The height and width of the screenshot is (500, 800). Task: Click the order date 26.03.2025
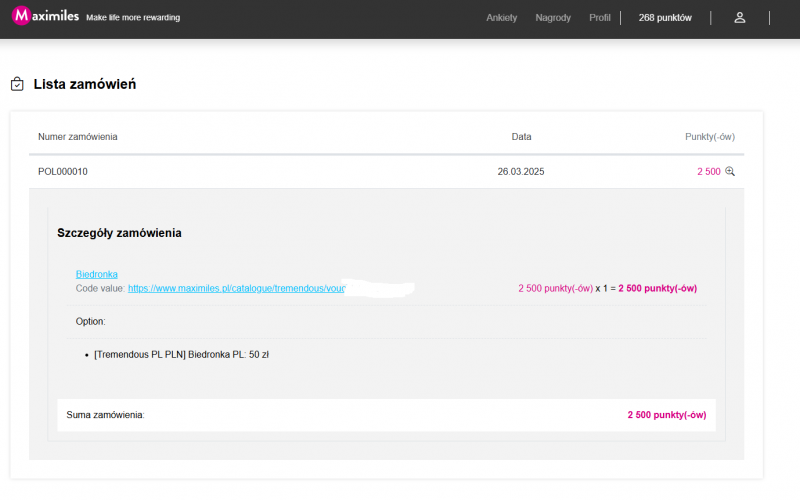(x=520, y=172)
